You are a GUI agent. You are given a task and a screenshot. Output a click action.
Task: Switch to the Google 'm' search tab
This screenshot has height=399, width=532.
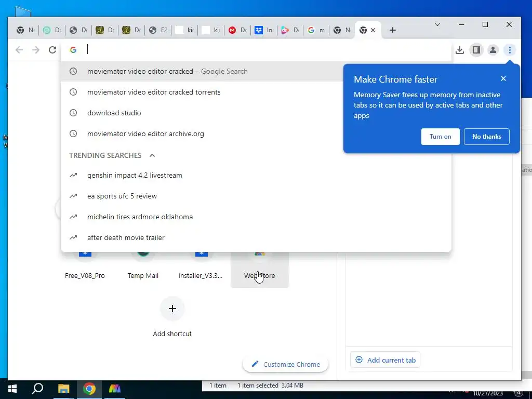coord(316,30)
